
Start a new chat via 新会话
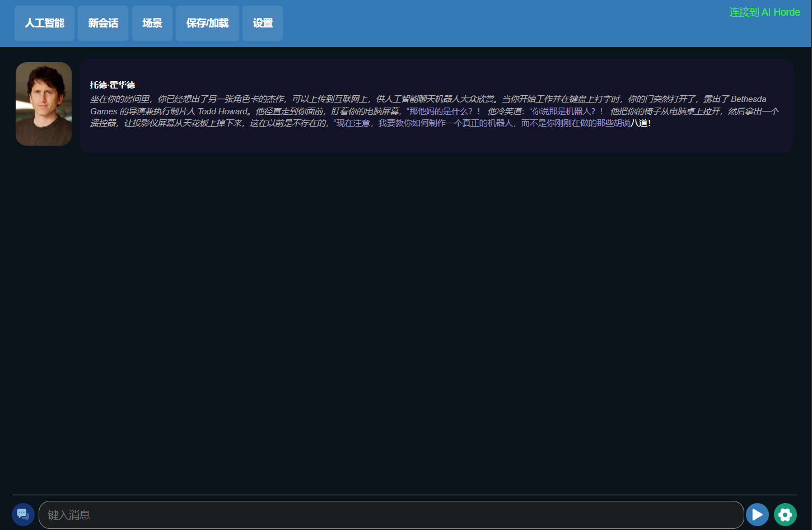coord(103,23)
